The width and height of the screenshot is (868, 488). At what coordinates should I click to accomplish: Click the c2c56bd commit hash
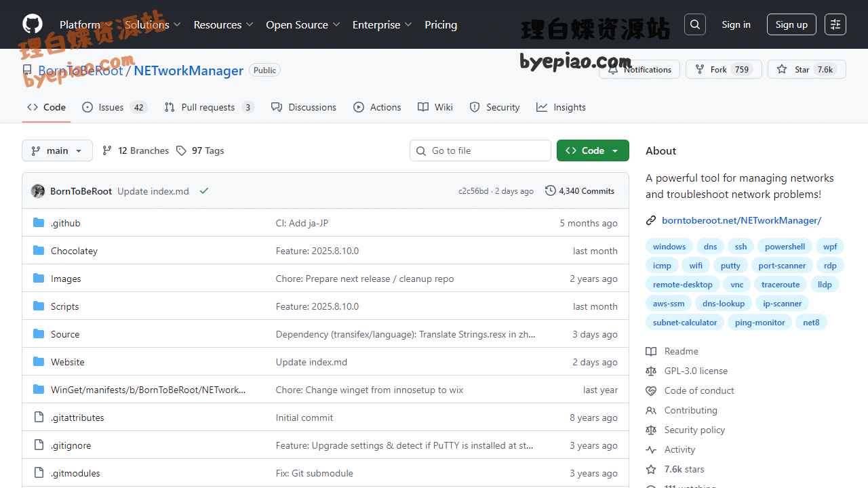pyautogui.click(x=473, y=191)
